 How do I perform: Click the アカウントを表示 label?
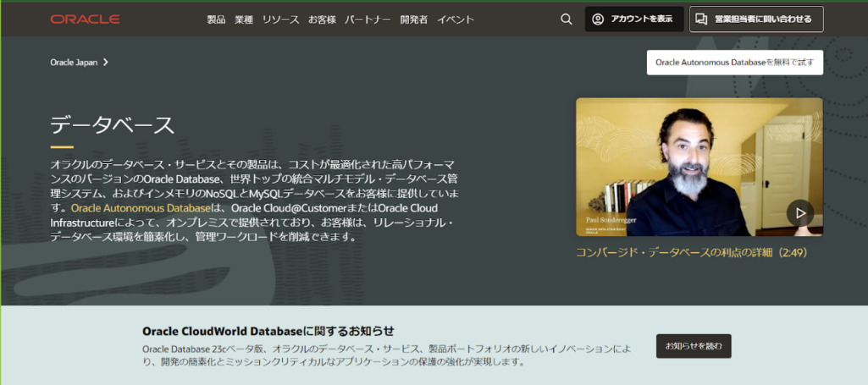[642, 19]
